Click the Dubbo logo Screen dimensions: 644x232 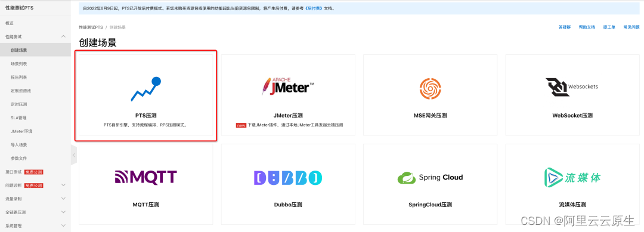288,177
